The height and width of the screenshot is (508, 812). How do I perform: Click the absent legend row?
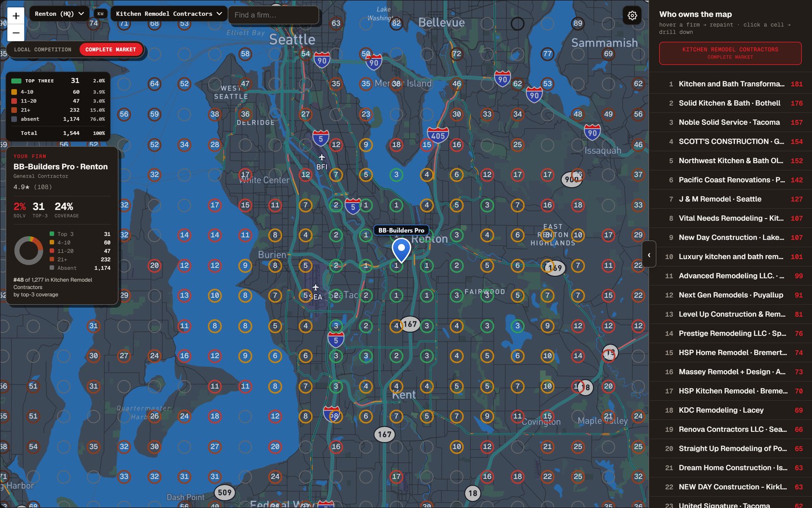(x=58, y=119)
